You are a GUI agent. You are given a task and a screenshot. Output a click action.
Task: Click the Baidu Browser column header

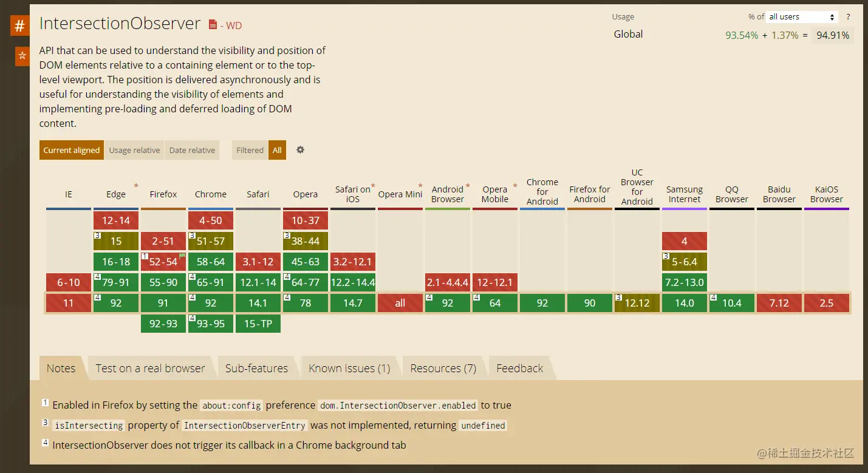point(779,194)
